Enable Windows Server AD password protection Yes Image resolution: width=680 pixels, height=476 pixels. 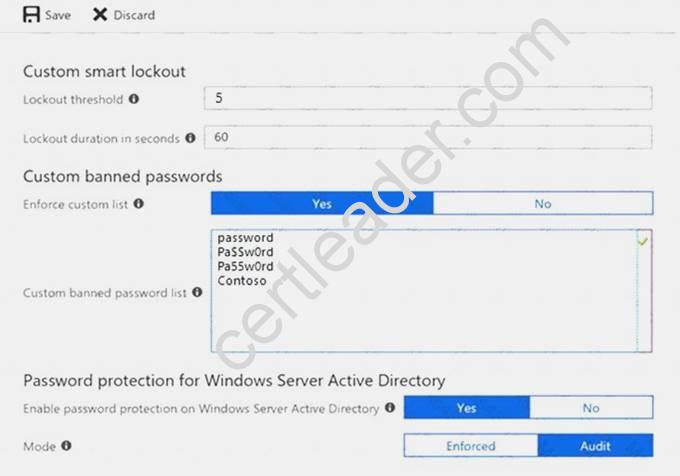click(467, 408)
